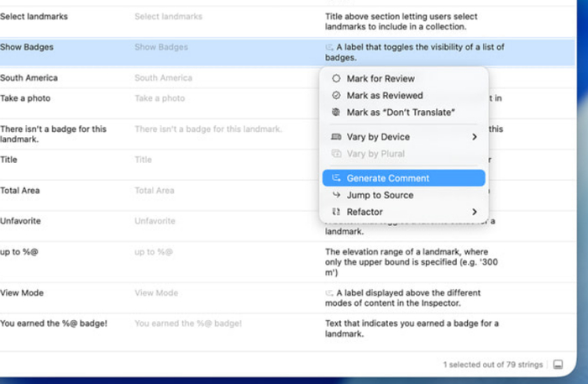588x384 pixels.
Task: Click the Refactor menu icon
Action: tap(336, 212)
